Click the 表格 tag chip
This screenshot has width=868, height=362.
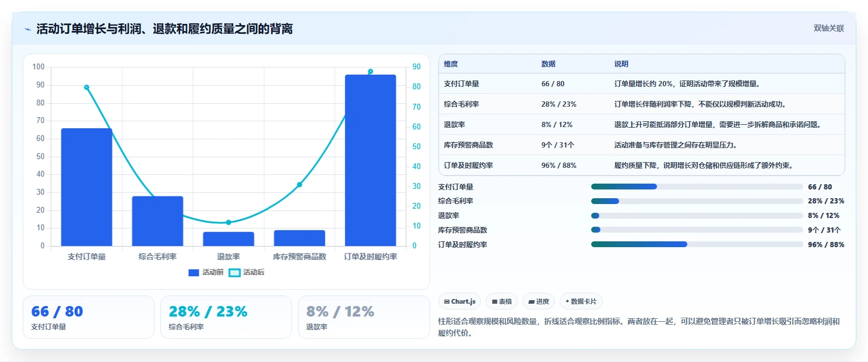[x=502, y=301]
